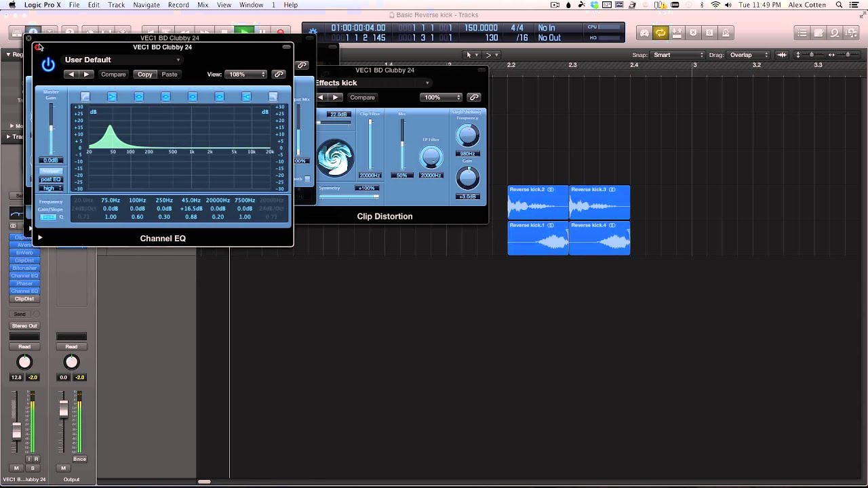
Task: Open the Effects kick preset dropdown
Action: tap(372, 83)
